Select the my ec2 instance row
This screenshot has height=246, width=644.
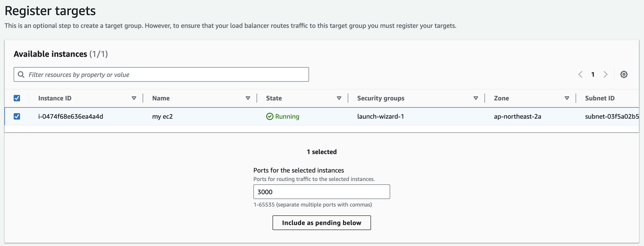162,116
